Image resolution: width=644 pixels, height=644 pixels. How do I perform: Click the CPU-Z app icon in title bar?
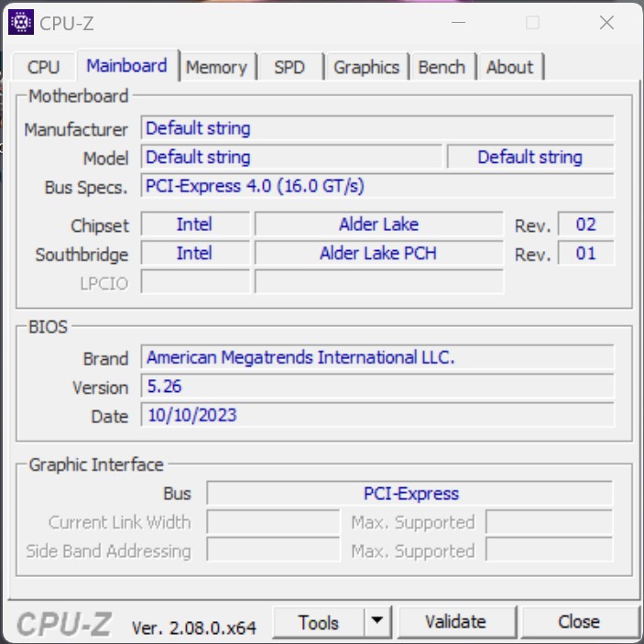[x=21, y=22]
